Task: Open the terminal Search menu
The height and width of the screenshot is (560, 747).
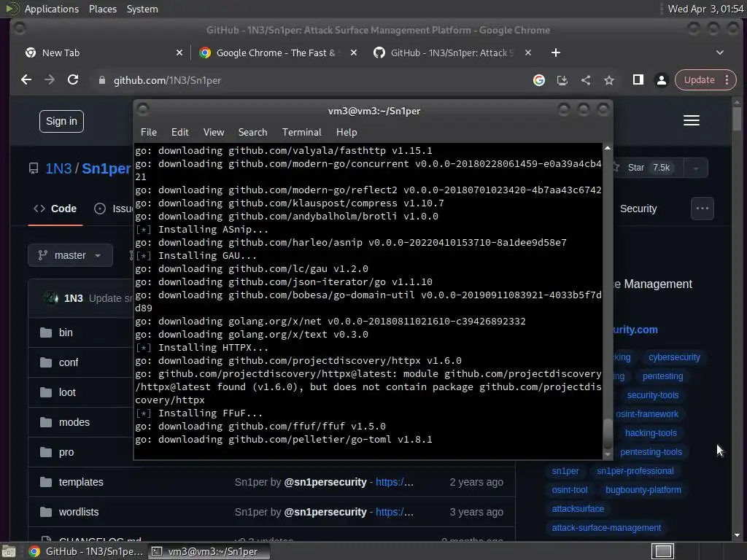Action: [252, 133]
